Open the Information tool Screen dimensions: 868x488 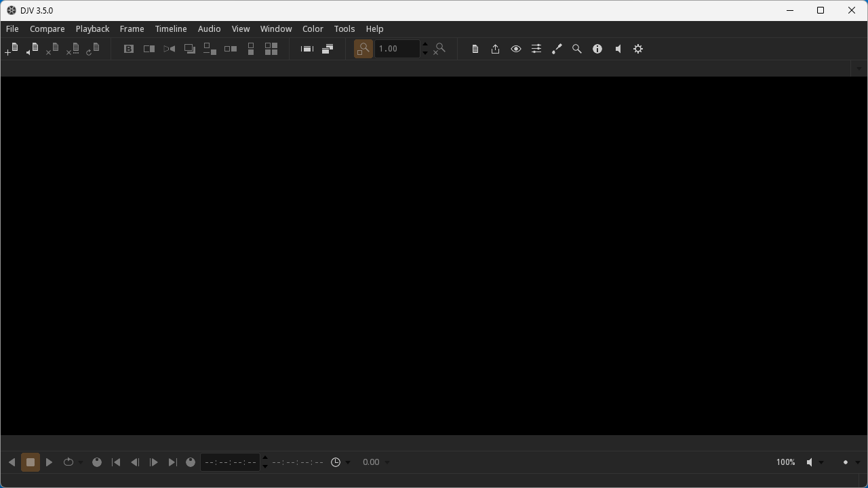tap(597, 49)
